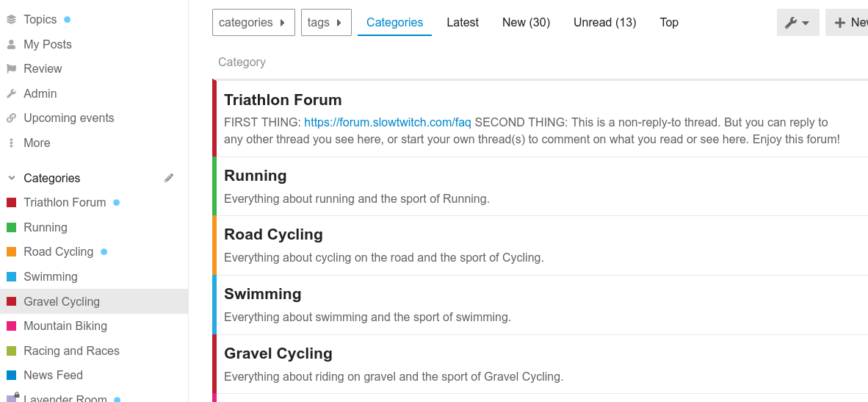
Task: Click the pencil icon to edit Categories
Action: point(169,178)
